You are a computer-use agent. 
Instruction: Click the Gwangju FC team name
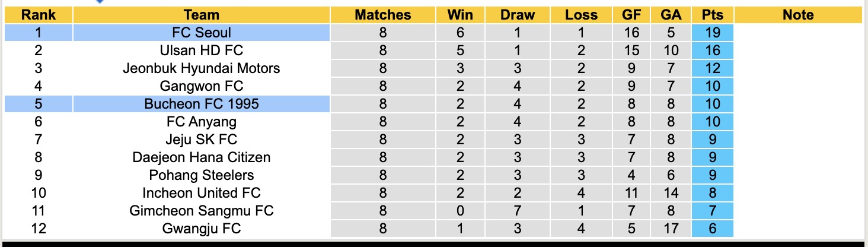pos(202,229)
